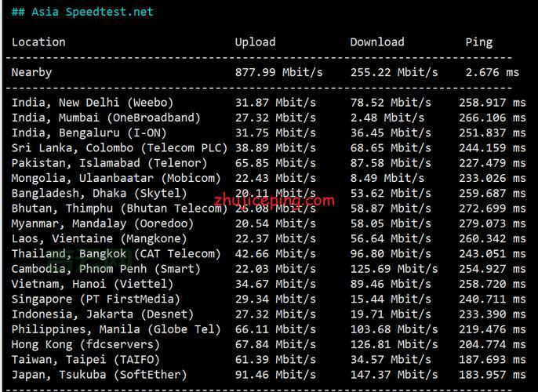Click the Sri Lanka, Colombo (Telecom PLC) entry
Image resolution: width=538 pixels, height=392 pixels.
[119, 147]
